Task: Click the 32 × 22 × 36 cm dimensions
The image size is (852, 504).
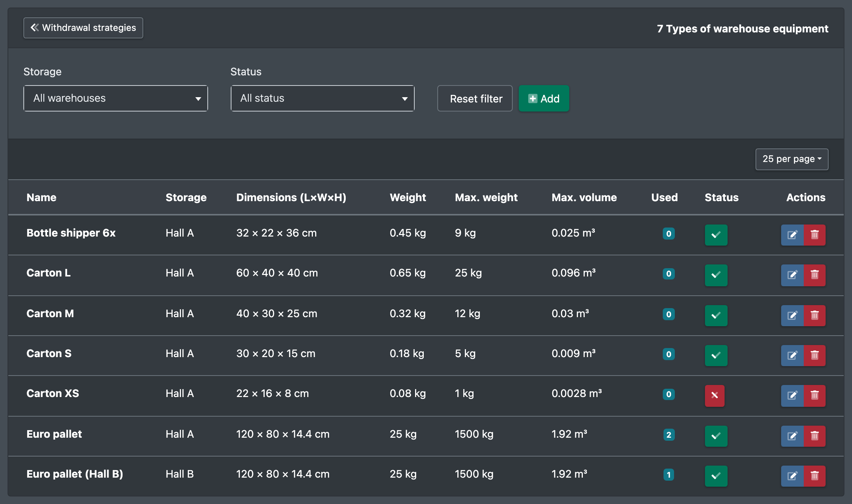Action: [276, 233]
